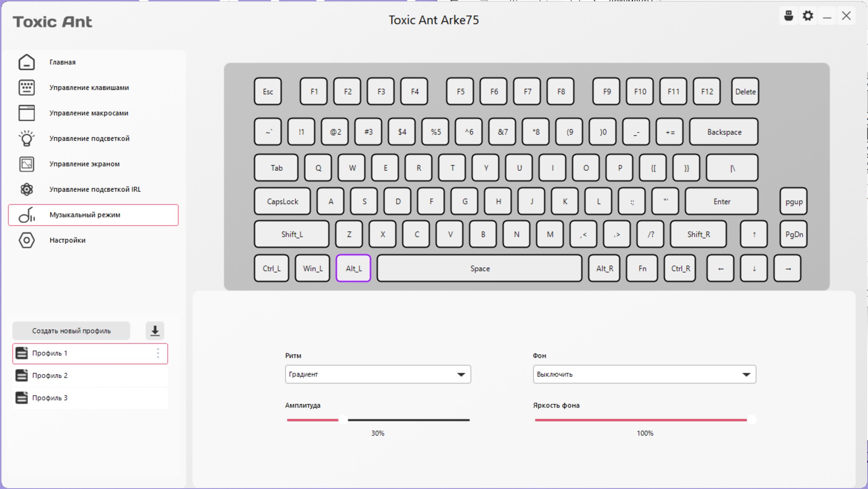
Task: Open the Ритм dropdown showing Градиент
Action: pyautogui.click(x=378, y=374)
